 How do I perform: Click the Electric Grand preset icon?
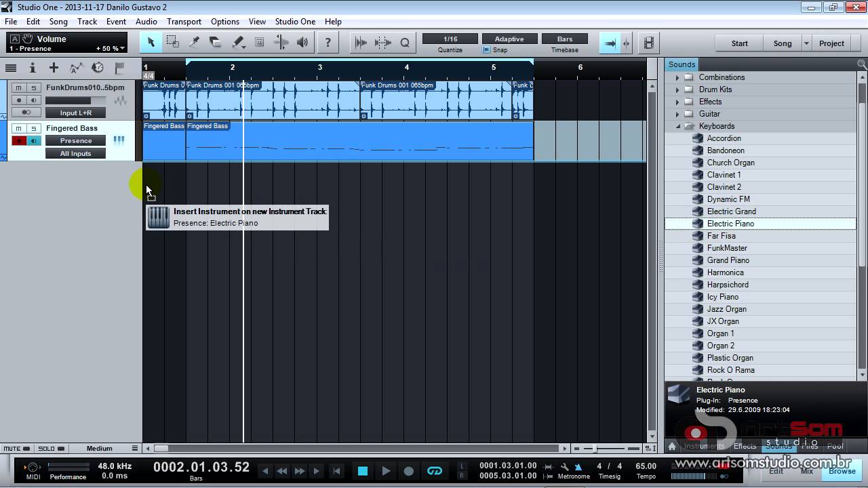click(x=697, y=211)
